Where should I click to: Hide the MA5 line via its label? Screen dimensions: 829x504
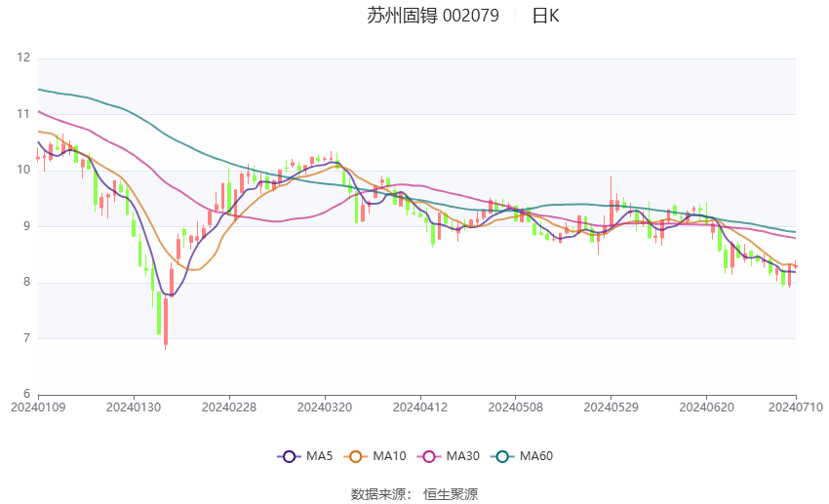[x=319, y=456]
